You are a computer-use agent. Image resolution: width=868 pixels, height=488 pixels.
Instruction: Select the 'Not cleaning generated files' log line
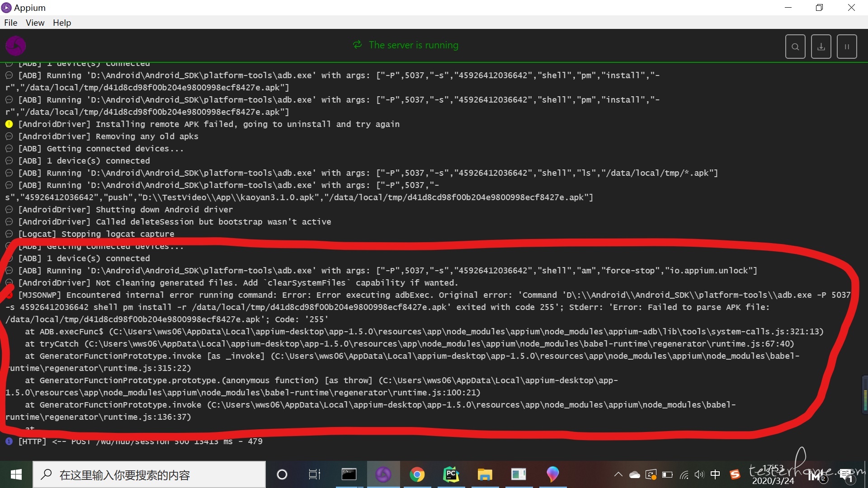click(238, 282)
